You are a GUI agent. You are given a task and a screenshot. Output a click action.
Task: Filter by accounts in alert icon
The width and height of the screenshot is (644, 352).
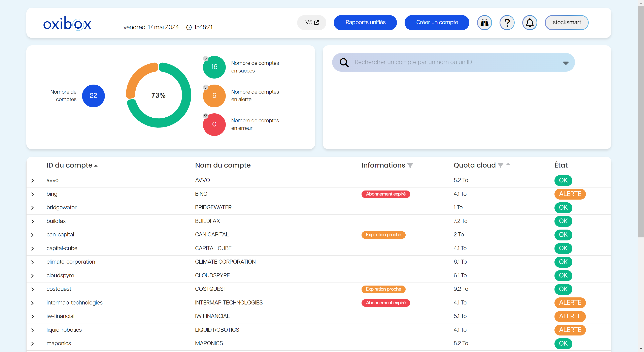(205, 87)
